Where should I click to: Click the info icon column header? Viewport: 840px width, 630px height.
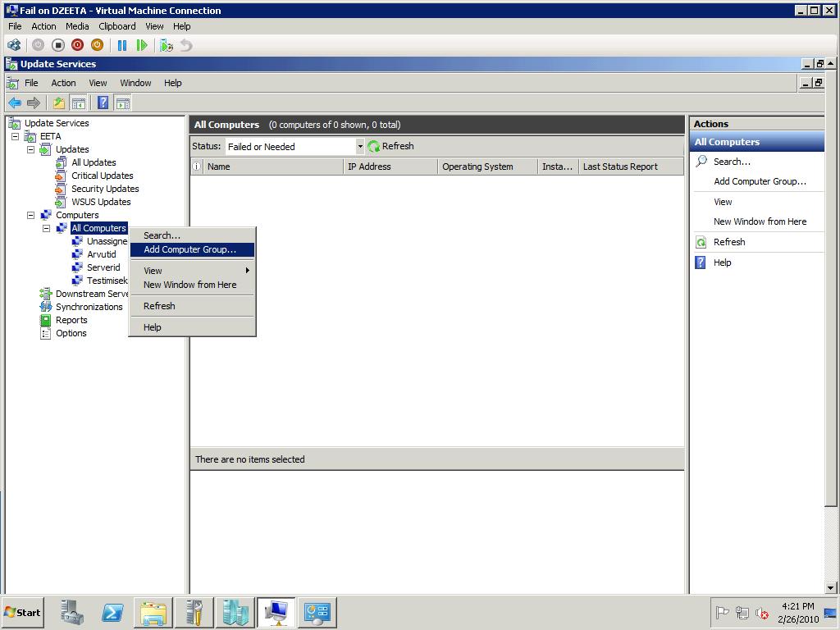coord(197,167)
